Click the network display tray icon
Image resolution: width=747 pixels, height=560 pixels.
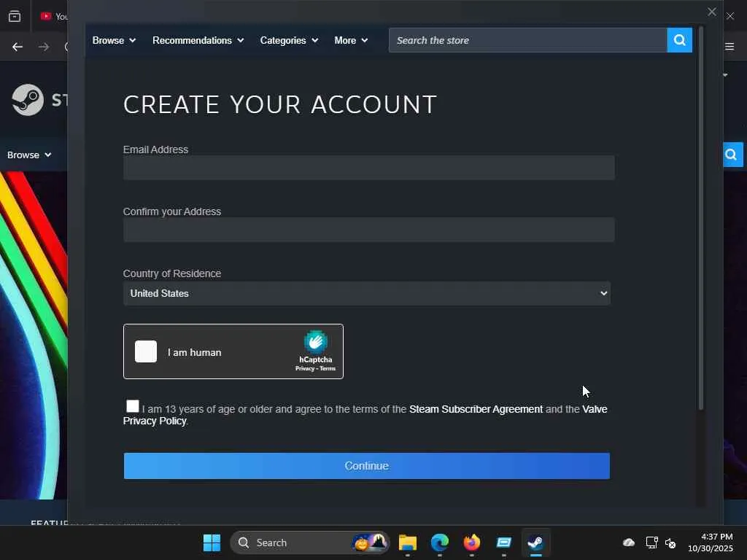[x=651, y=542]
